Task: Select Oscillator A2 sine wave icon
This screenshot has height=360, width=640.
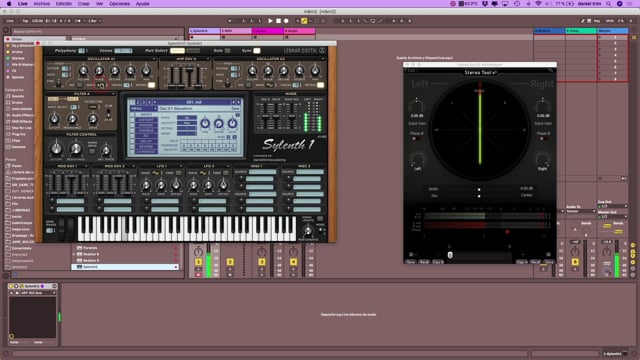Action: pyautogui.click(x=269, y=85)
